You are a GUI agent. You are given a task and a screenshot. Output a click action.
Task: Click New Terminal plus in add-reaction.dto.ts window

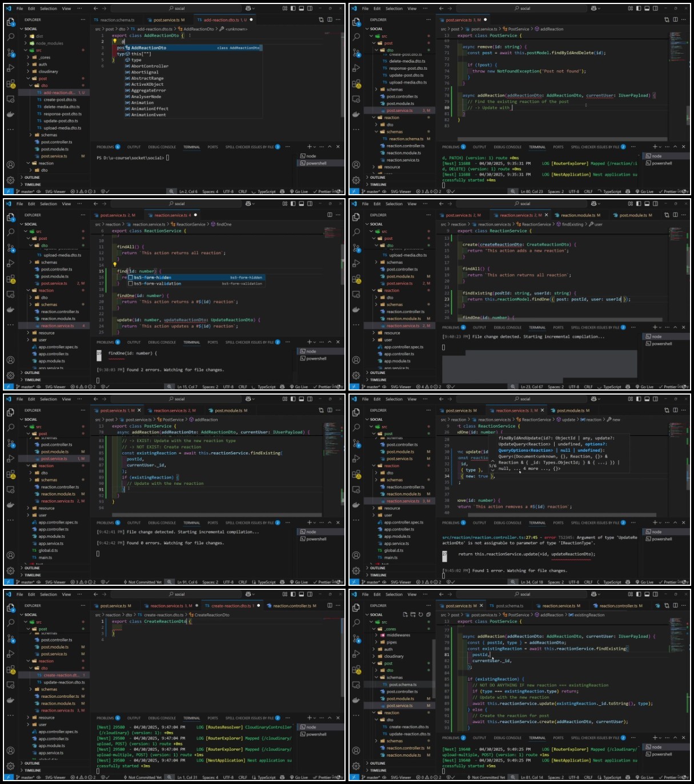309,147
